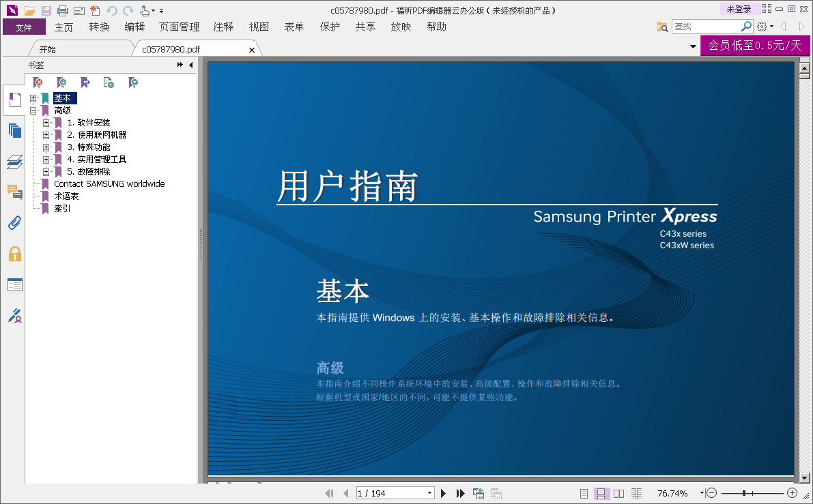Image resolution: width=813 pixels, height=504 pixels.
Task: Click the zoom slider handle
Action: 744,493
